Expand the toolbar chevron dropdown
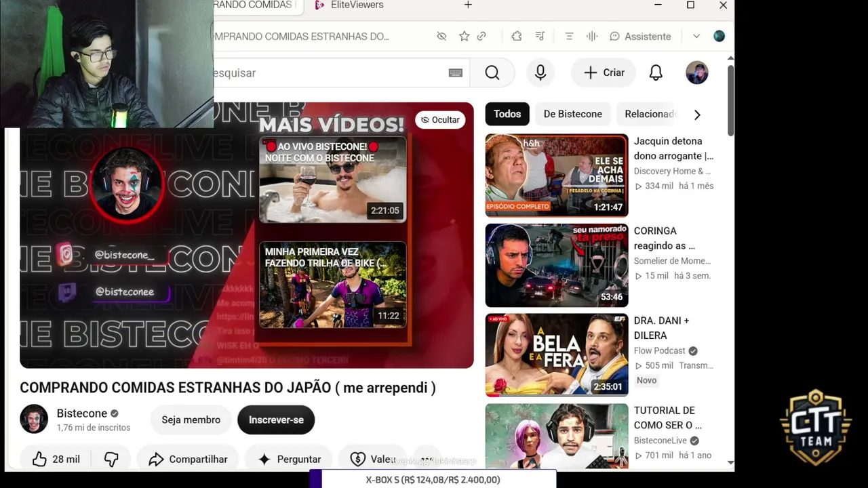 (x=696, y=37)
